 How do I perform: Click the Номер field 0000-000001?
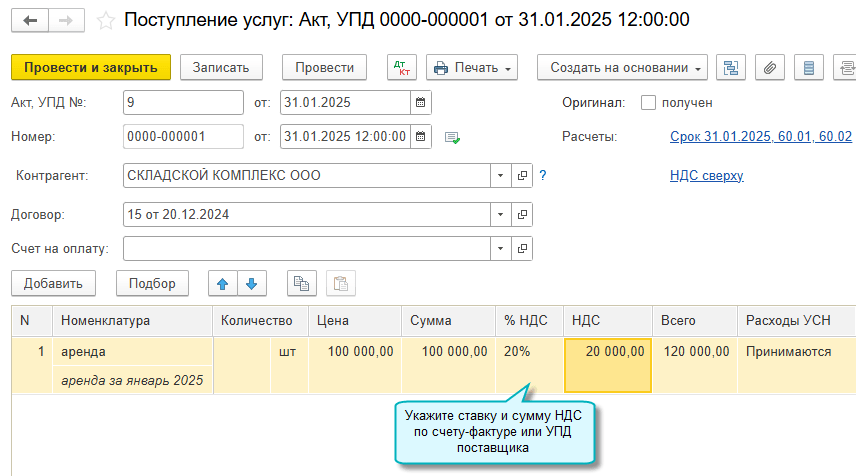(x=183, y=136)
